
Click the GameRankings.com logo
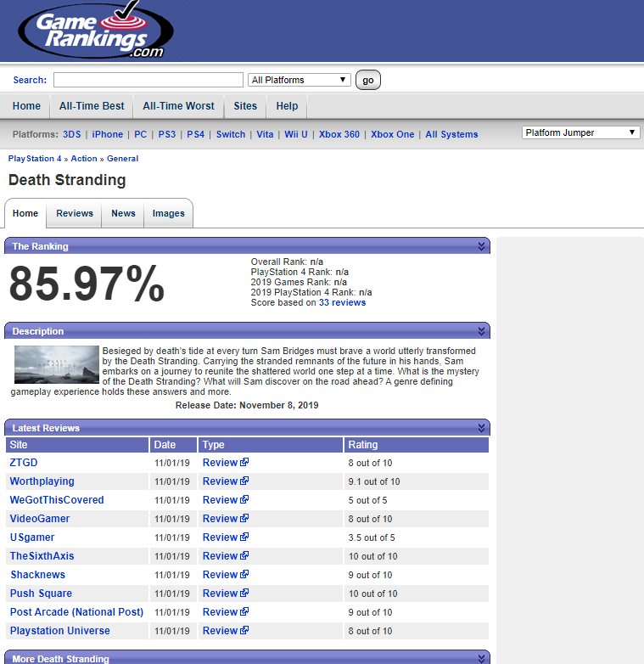tap(96, 30)
